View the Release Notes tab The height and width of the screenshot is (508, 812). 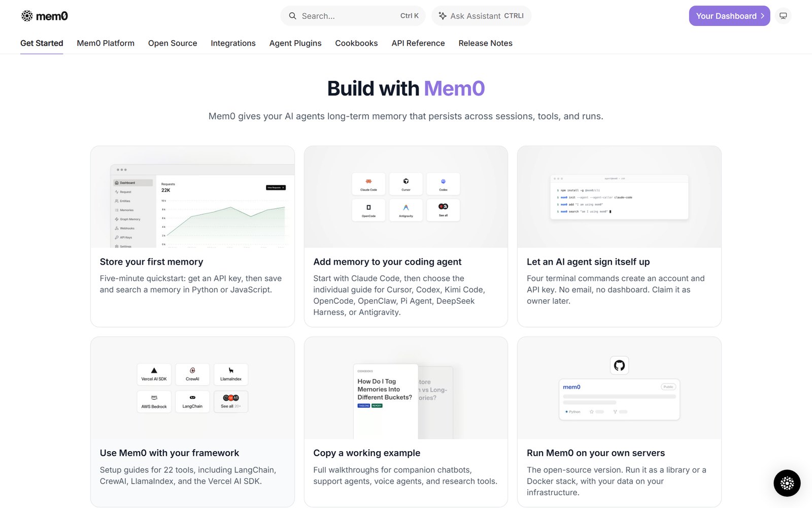485,43
